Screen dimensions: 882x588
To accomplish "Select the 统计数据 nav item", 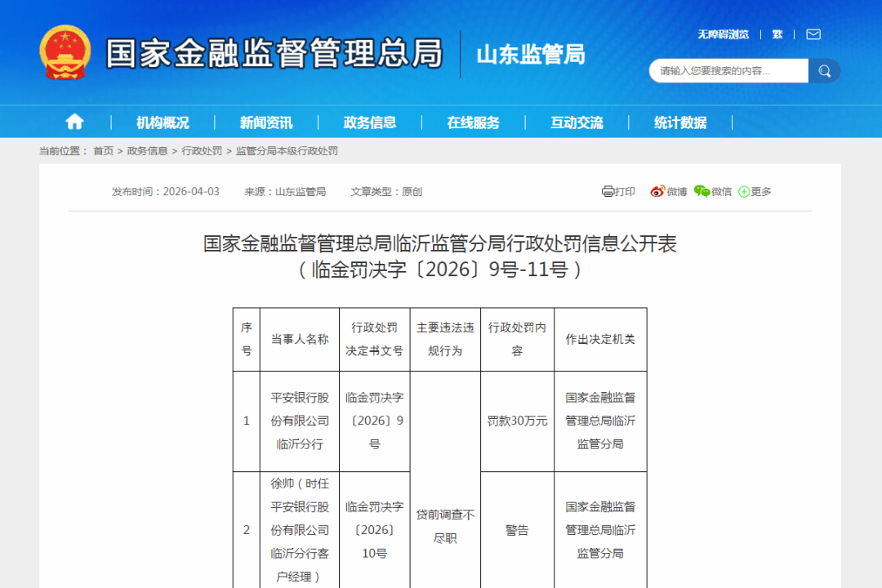I will click(680, 122).
